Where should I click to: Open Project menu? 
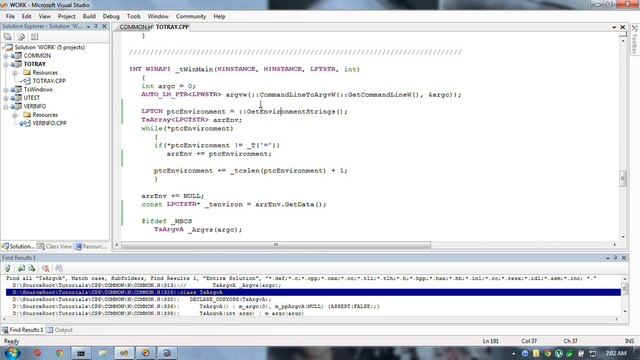coord(67,16)
